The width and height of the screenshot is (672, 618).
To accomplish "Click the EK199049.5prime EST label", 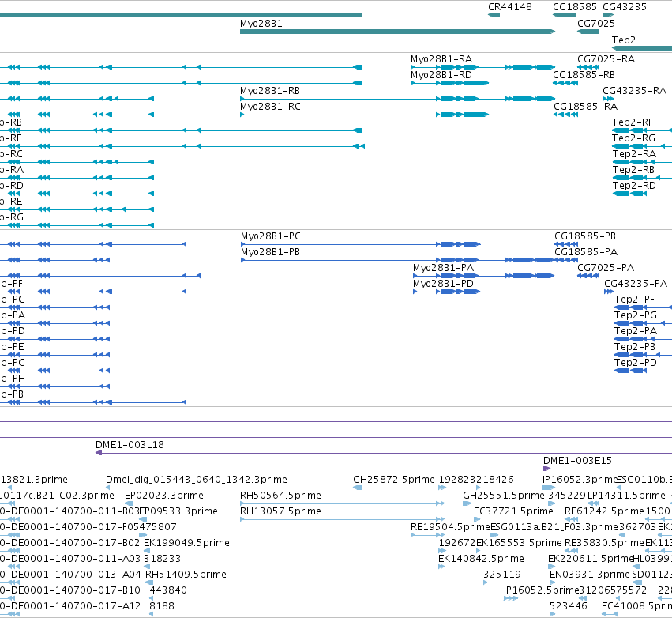I will [x=186, y=543].
